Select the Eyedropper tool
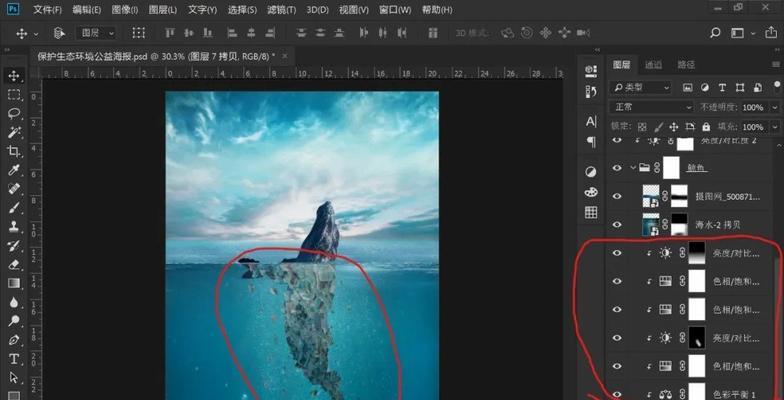784x400 pixels. click(x=14, y=170)
